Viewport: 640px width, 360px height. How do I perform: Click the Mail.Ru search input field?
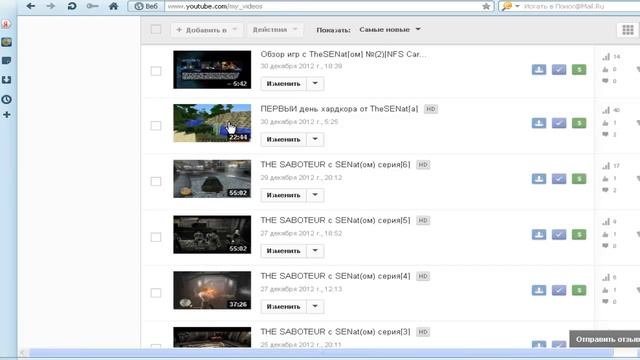pos(580,6)
